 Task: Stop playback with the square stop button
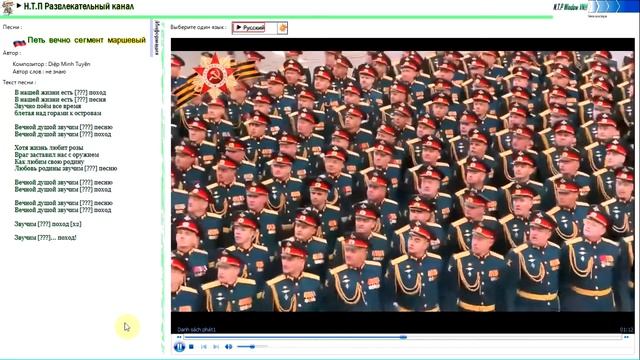pos(191,347)
